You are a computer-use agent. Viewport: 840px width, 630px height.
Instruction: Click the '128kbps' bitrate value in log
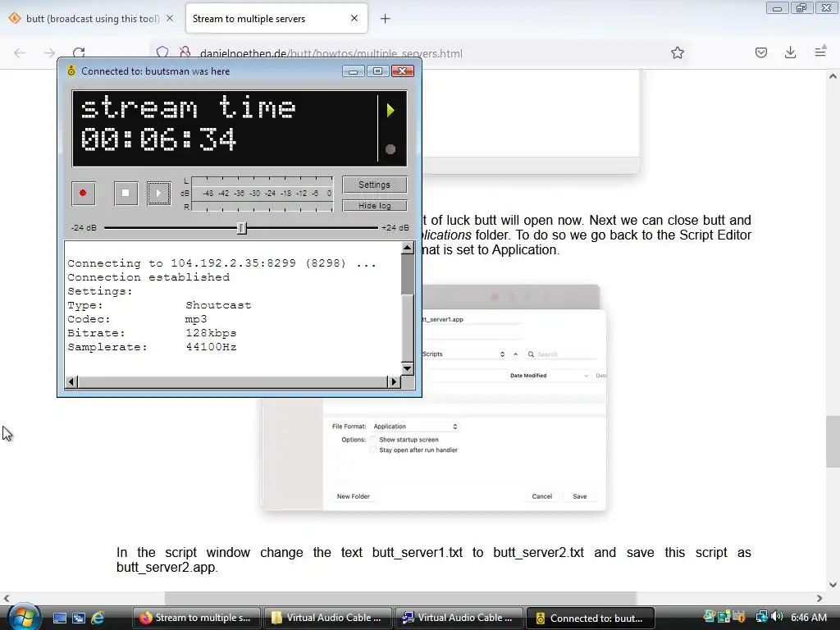pyautogui.click(x=211, y=333)
